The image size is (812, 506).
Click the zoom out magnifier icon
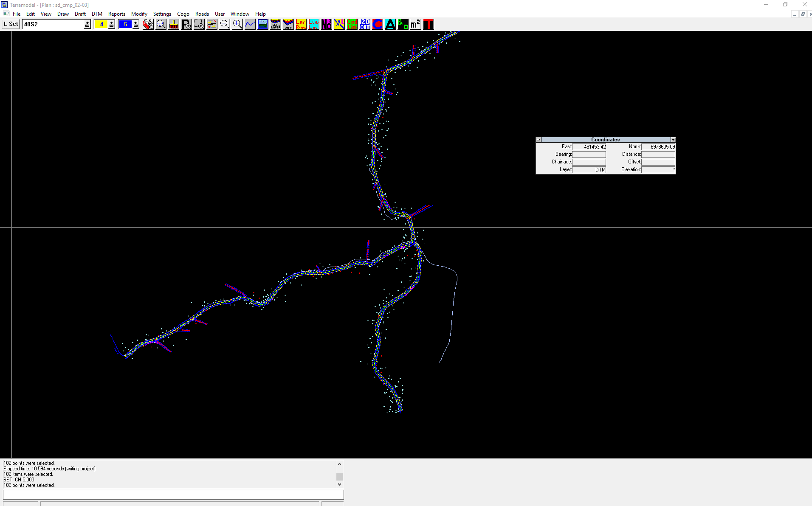(225, 24)
